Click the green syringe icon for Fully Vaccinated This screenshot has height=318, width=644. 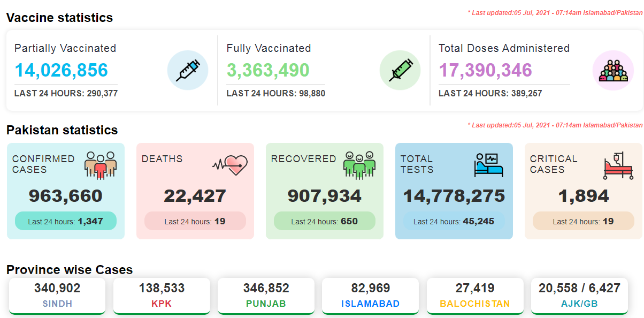[x=400, y=70]
